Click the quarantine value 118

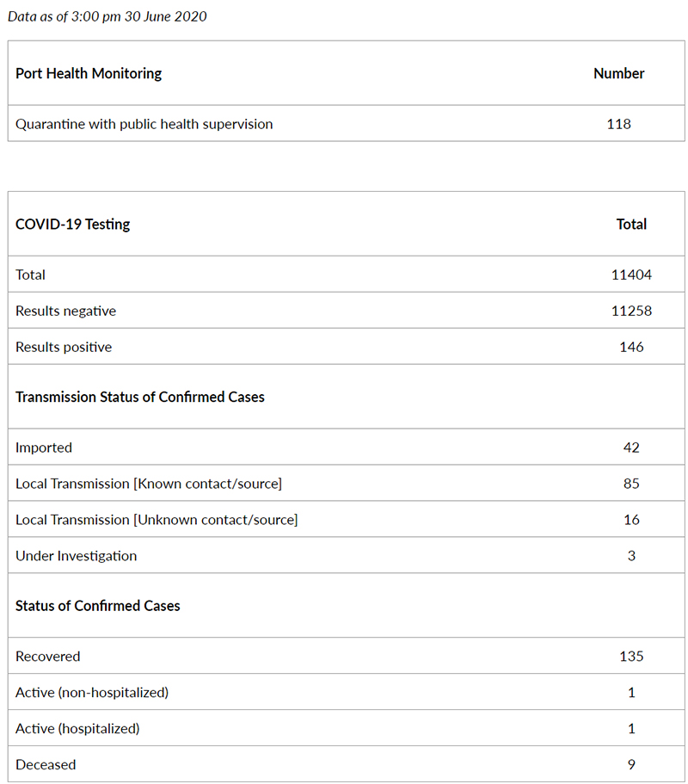pyautogui.click(x=618, y=124)
